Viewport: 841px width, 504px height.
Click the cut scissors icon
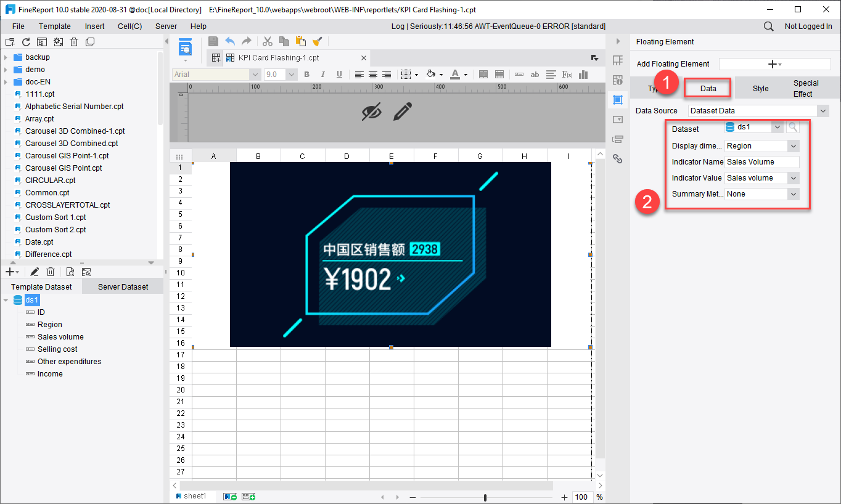coord(267,41)
